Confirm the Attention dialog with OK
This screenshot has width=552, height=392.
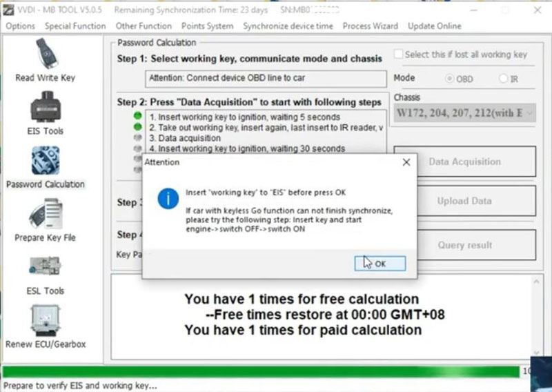[380, 264]
